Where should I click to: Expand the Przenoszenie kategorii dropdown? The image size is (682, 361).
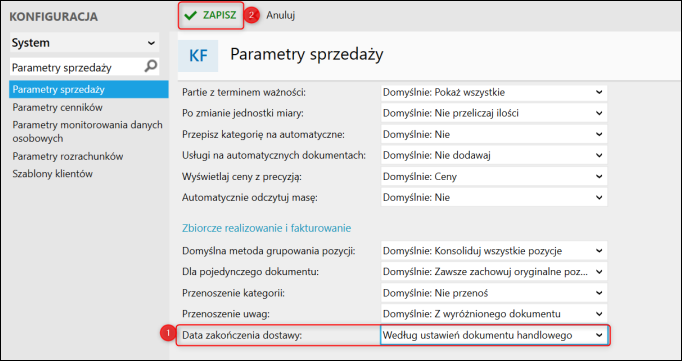tap(494, 293)
